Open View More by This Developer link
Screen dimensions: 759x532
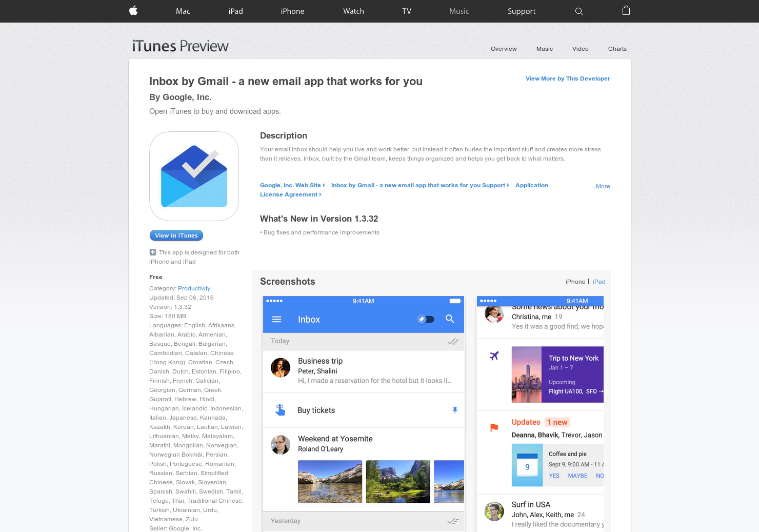point(568,78)
